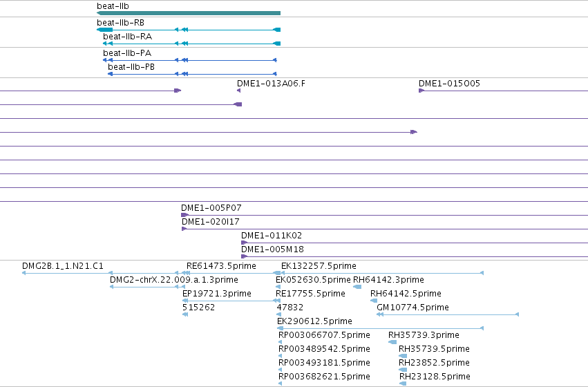Select the RH64142.3prime EST label
The width and height of the screenshot is (588, 387).
click(x=388, y=280)
